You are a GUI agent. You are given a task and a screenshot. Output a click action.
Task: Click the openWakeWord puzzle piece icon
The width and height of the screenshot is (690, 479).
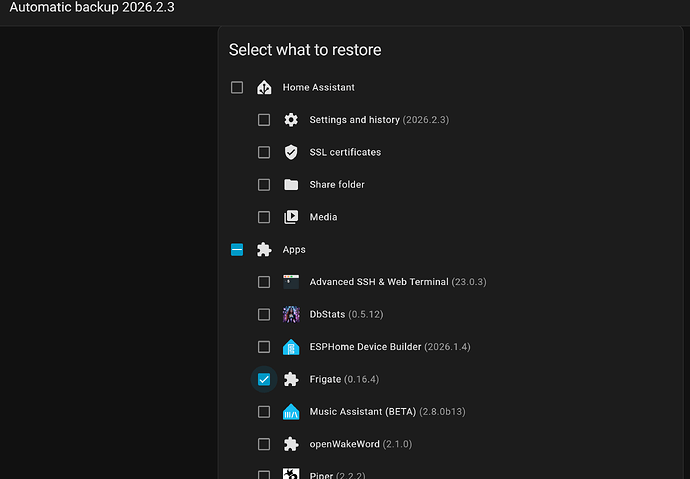[x=291, y=444]
